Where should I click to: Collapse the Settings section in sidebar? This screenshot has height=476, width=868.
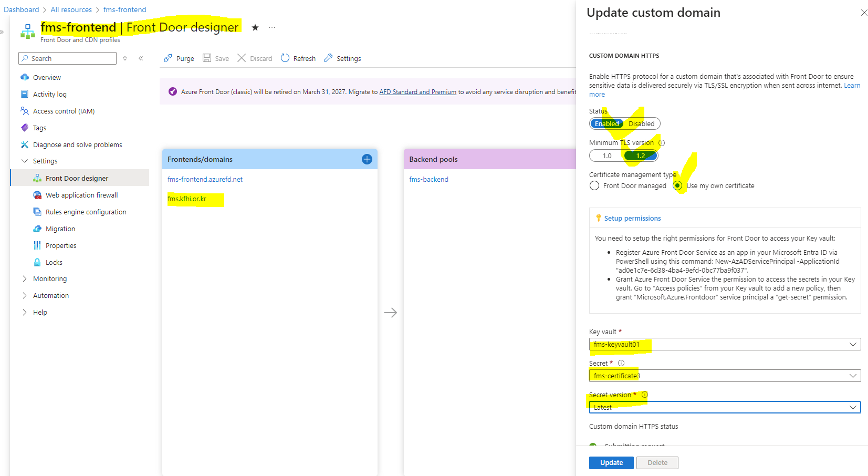pos(25,161)
